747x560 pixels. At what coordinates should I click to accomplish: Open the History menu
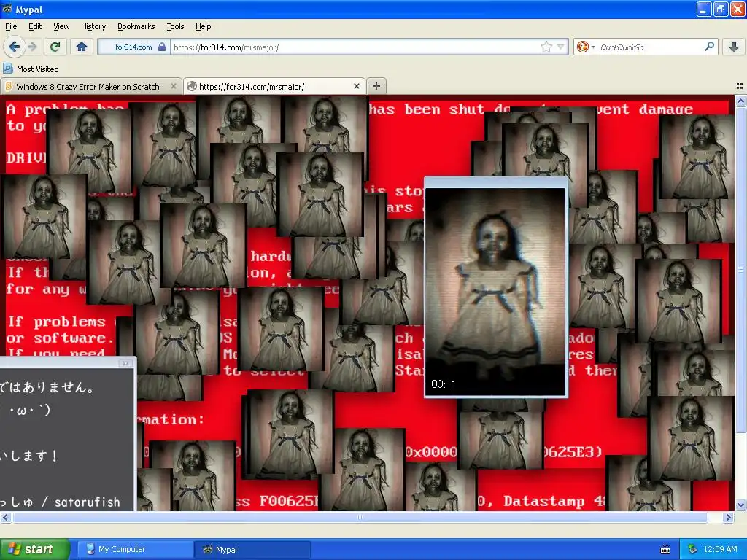pos(93,26)
